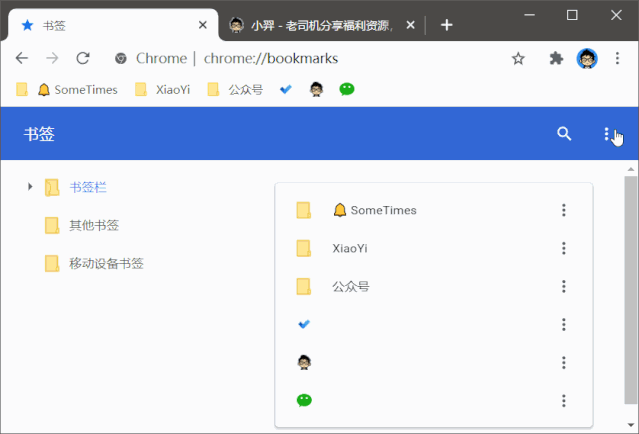The width and height of the screenshot is (639, 434).
Task: Click the forward navigation arrow
Action: point(52,58)
